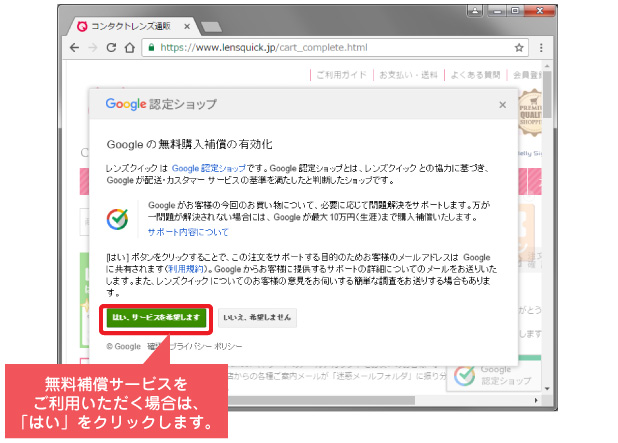Close the コンタクトレンズ通販 tab
This screenshot has height=443, width=618.
[x=187, y=26]
